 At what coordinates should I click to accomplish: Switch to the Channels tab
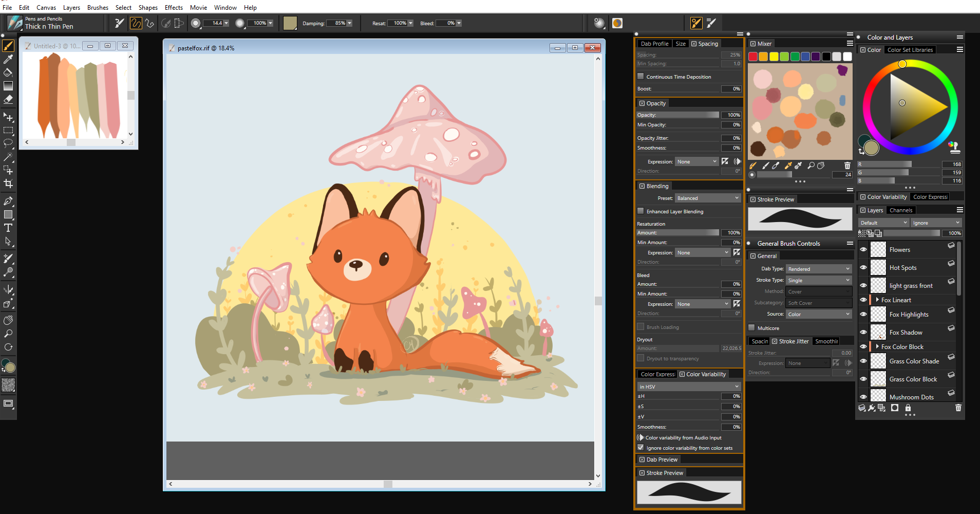[900, 210]
